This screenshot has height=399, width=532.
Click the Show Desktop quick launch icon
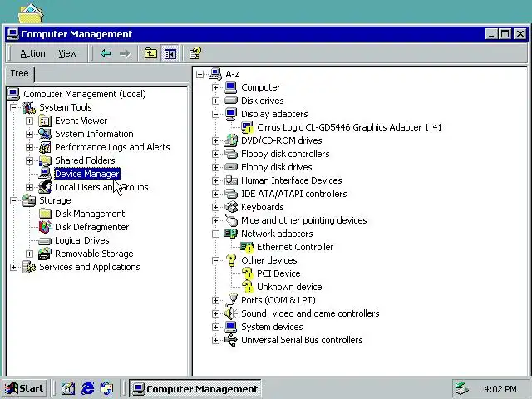pos(68,388)
